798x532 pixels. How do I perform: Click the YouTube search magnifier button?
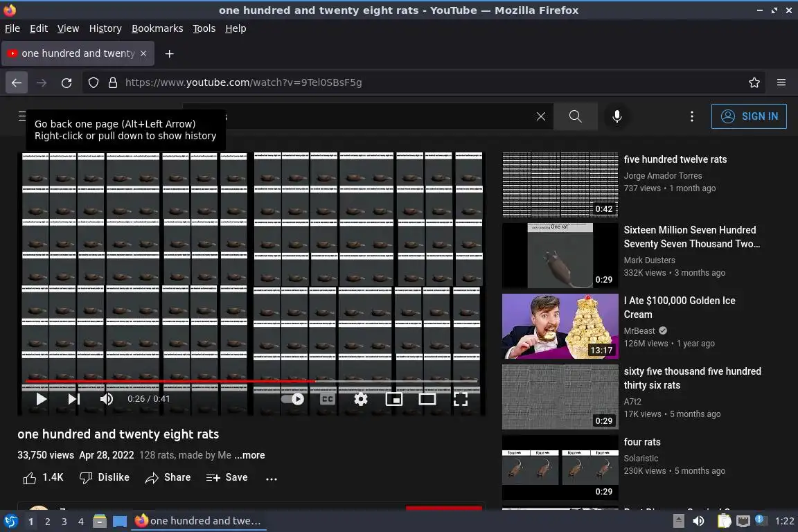(575, 116)
